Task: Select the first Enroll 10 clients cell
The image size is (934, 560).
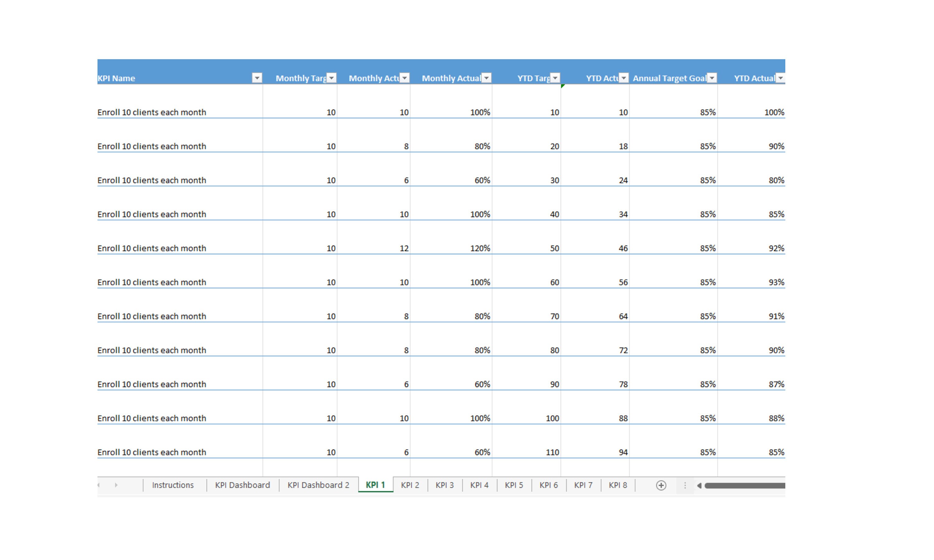Action: (152, 112)
